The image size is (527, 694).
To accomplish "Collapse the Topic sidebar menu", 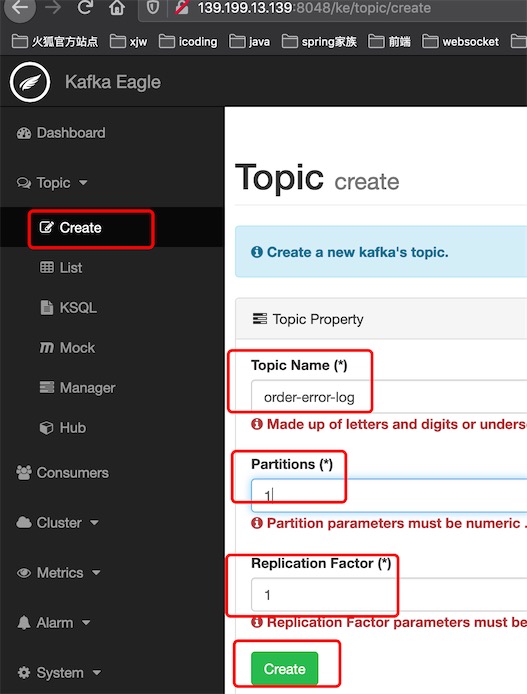I will coord(52,183).
